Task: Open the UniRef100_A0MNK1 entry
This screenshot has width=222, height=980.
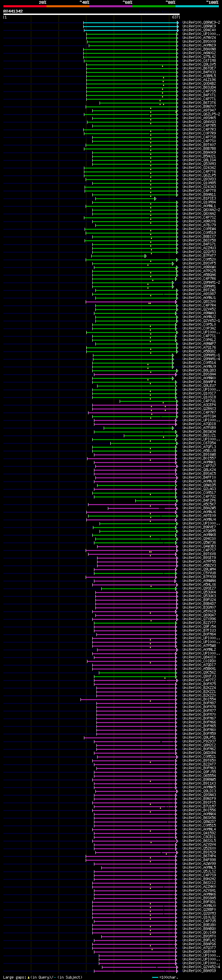Action: coord(199,462)
